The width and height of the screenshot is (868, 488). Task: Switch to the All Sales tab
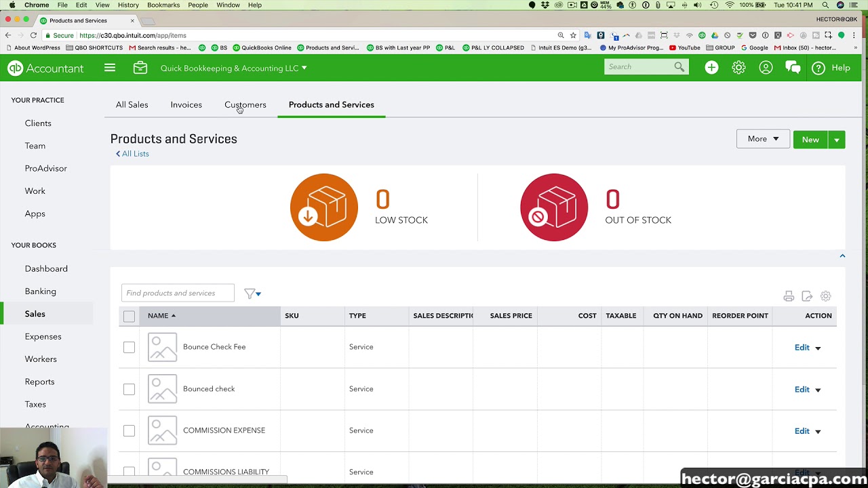click(132, 104)
